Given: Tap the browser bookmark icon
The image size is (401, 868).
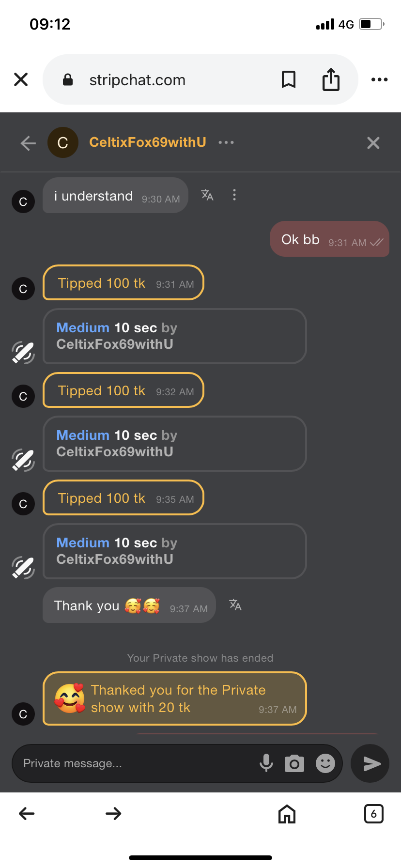Looking at the screenshot, I should coord(289,79).
